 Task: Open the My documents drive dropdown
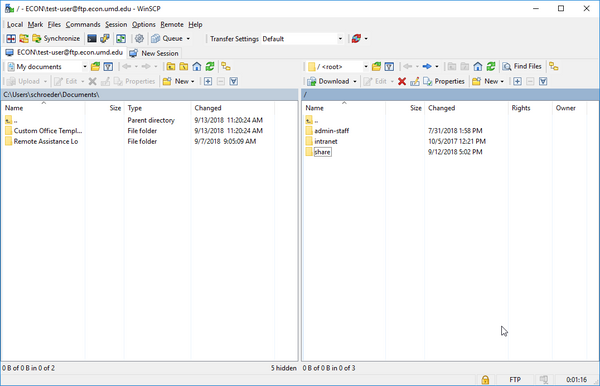[85, 67]
